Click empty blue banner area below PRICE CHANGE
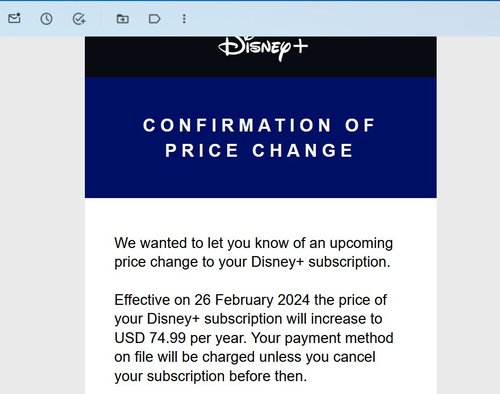500x394 pixels. pyautogui.click(x=261, y=179)
